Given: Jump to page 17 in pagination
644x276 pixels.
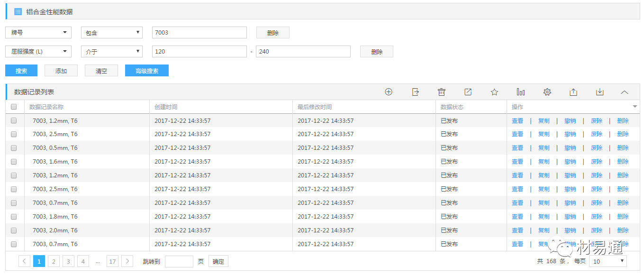Looking at the screenshot, I should pyautogui.click(x=112, y=261).
